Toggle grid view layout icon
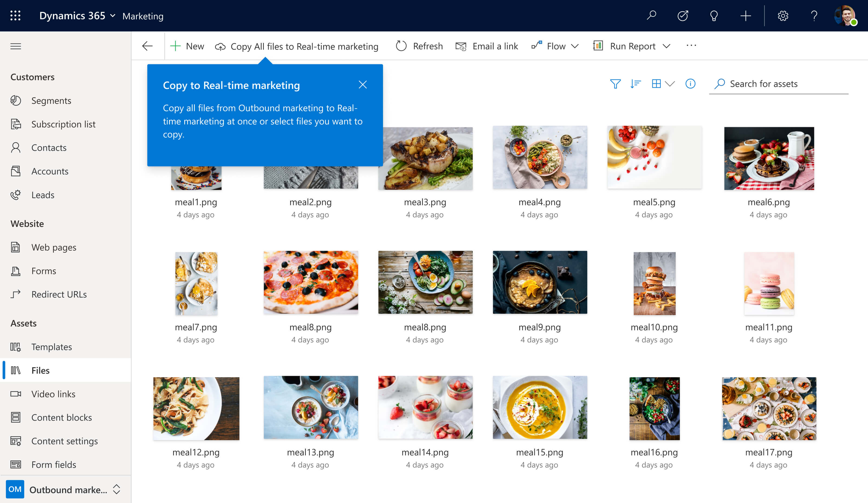This screenshot has width=868, height=503. point(657,84)
